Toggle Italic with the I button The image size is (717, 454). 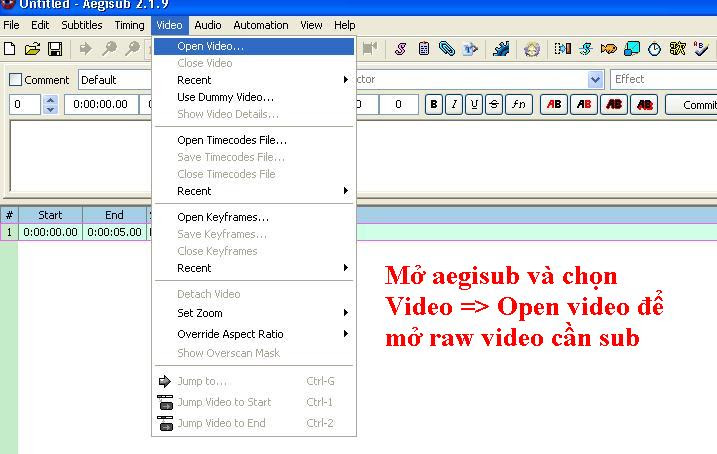[454, 104]
